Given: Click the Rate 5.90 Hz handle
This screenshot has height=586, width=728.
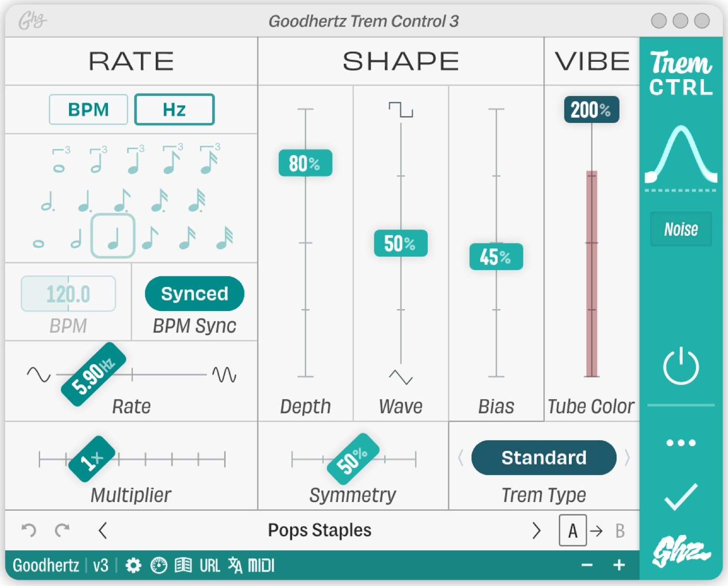Looking at the screenshot, I should point(94,374).
